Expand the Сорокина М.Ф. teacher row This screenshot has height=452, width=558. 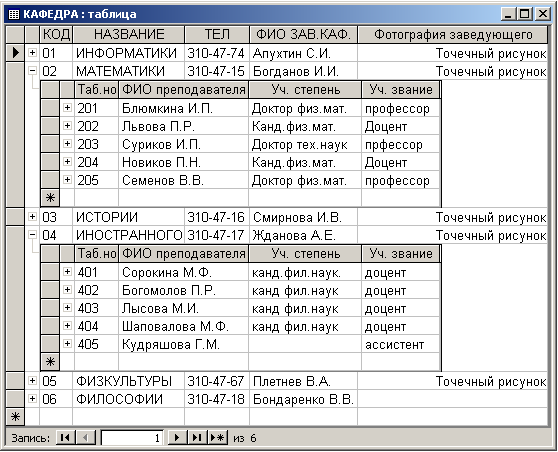pos(67,272)
